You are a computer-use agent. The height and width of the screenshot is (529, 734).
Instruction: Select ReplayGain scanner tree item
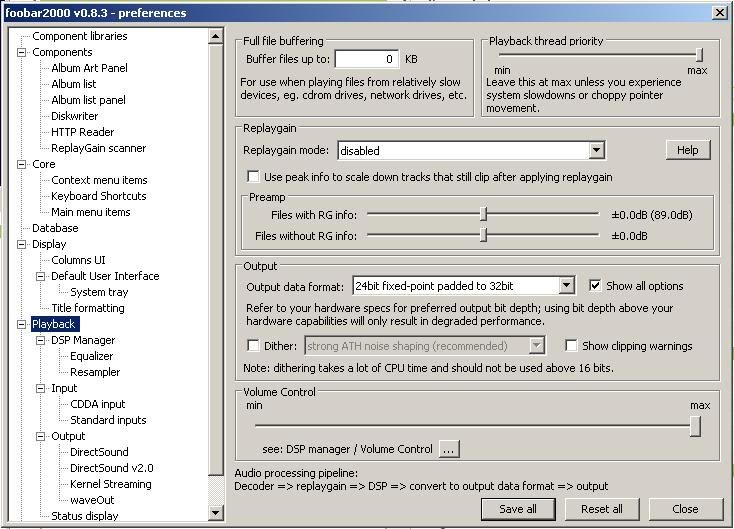[99, 148]
